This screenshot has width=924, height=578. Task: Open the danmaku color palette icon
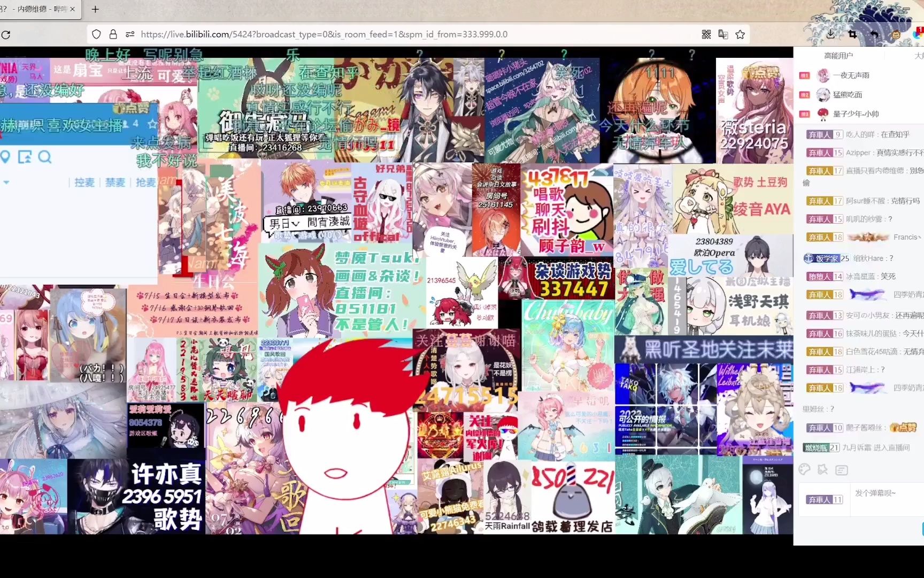coord(804,470)
